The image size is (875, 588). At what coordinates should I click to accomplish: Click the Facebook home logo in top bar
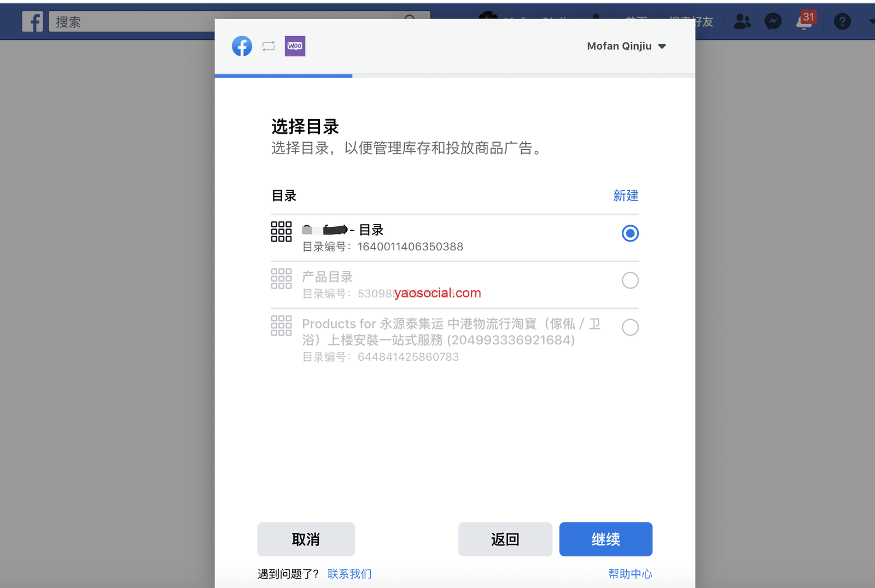point(33,22)
